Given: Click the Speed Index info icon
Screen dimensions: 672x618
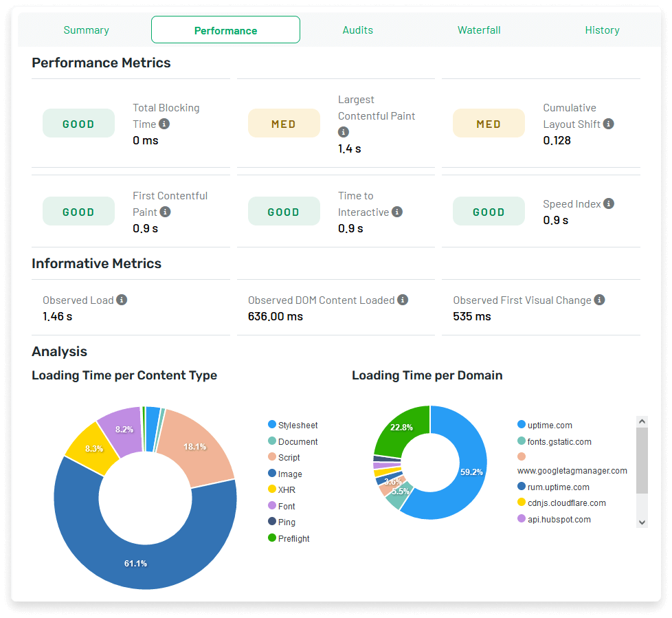Looking at the screenshot, I should pos(607,203).
